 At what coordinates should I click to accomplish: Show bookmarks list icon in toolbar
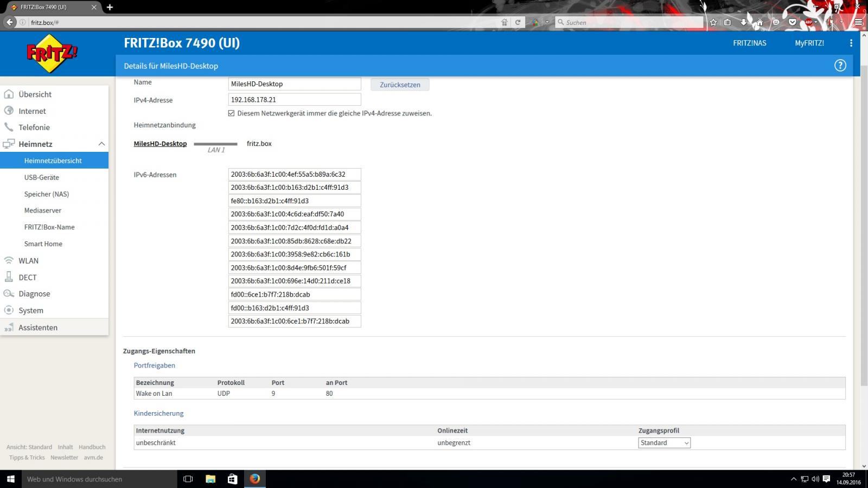[727, 22]
